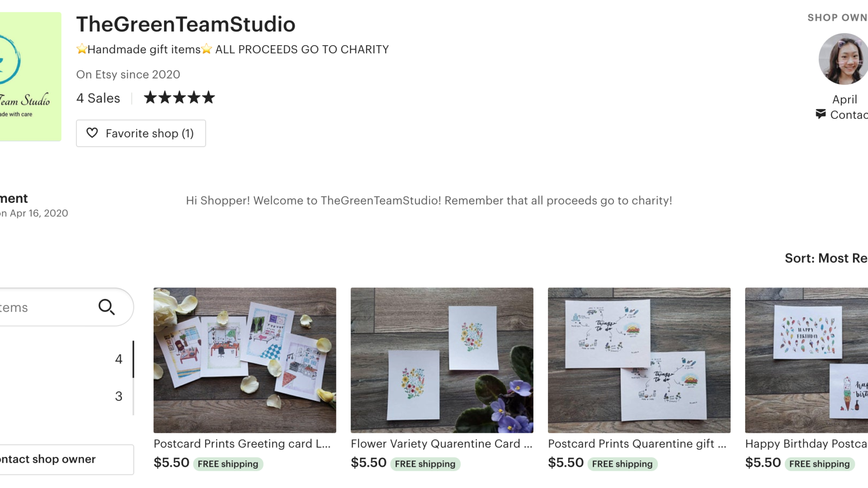The image size is (868, 488).
Task: Click Postcard Prints Greeting card title link
Action: (x=242, y=444)
